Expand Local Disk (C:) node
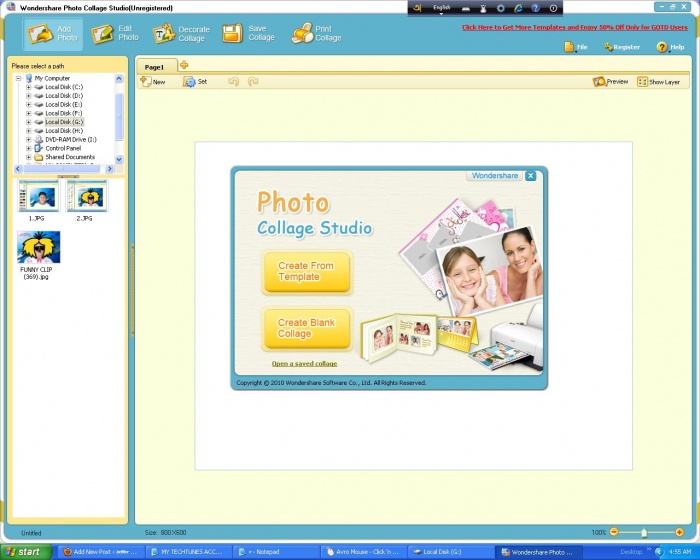Viewport: 700px width, 560px height. click(x=29, y=87)
